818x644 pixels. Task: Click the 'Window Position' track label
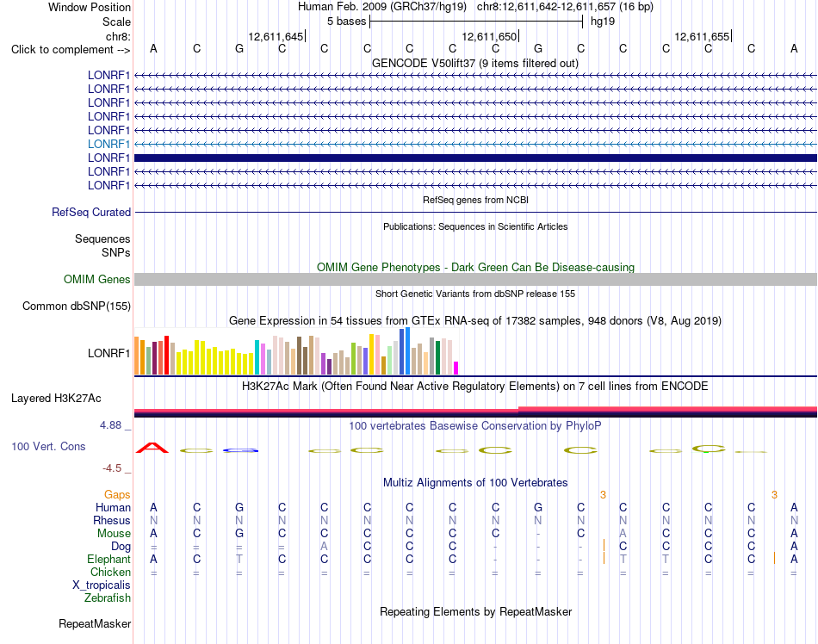tap(90, 7)
